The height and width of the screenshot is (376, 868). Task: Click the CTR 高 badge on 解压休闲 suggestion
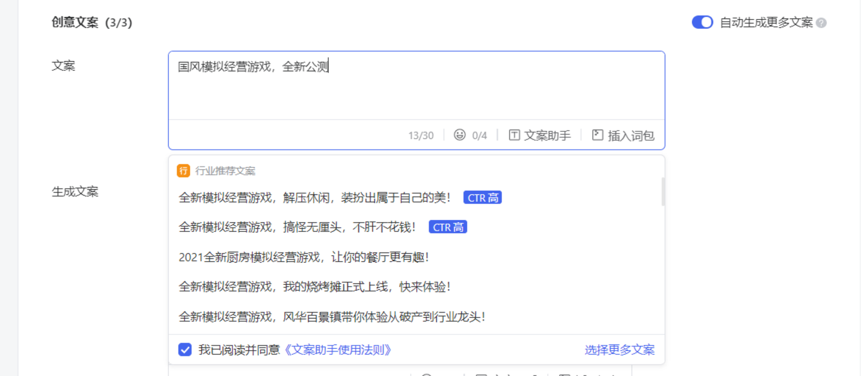click(482, 198)
